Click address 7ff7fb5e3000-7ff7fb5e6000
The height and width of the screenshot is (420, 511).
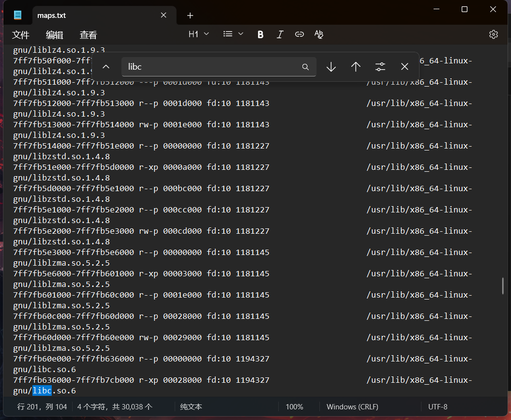click(74, 252)
